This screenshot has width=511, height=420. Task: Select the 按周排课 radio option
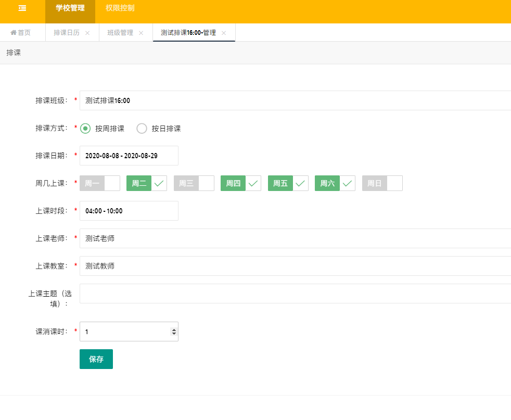coord(102,129)
